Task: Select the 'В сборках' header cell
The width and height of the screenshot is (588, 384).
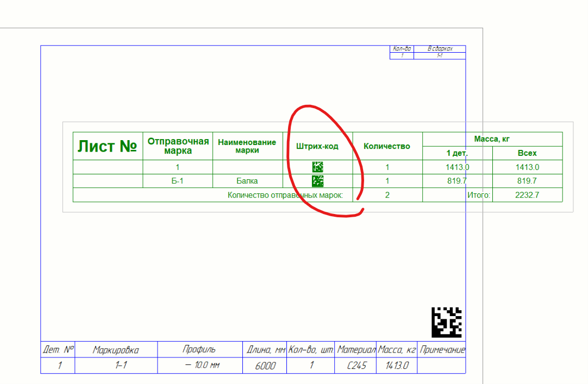Action: 440,49
